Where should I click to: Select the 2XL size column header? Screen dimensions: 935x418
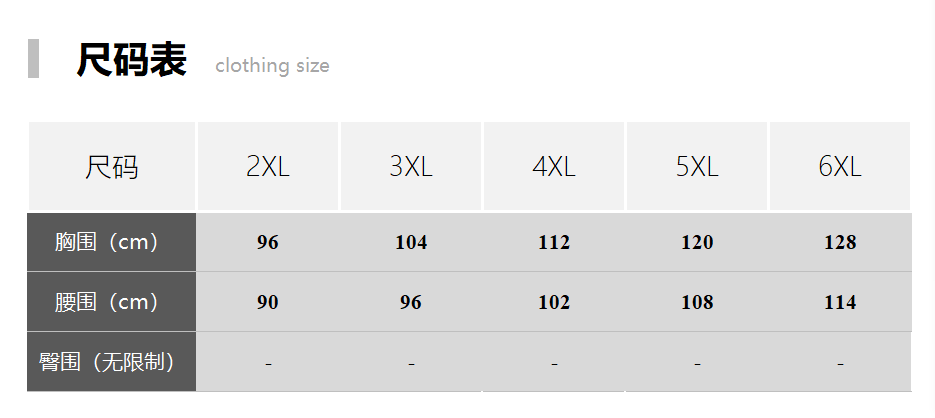point(268,167)
